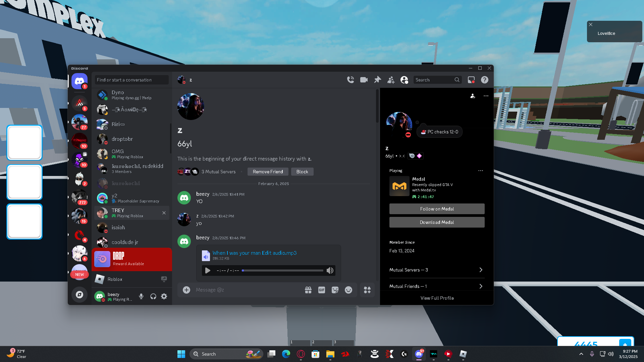Viewport: 644px width, 362px height.
Task: Click Follow on Medal button
Action: (437, 209)
